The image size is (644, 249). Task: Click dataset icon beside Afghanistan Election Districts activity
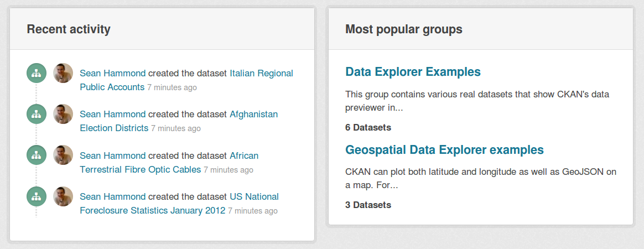[37, 114]
